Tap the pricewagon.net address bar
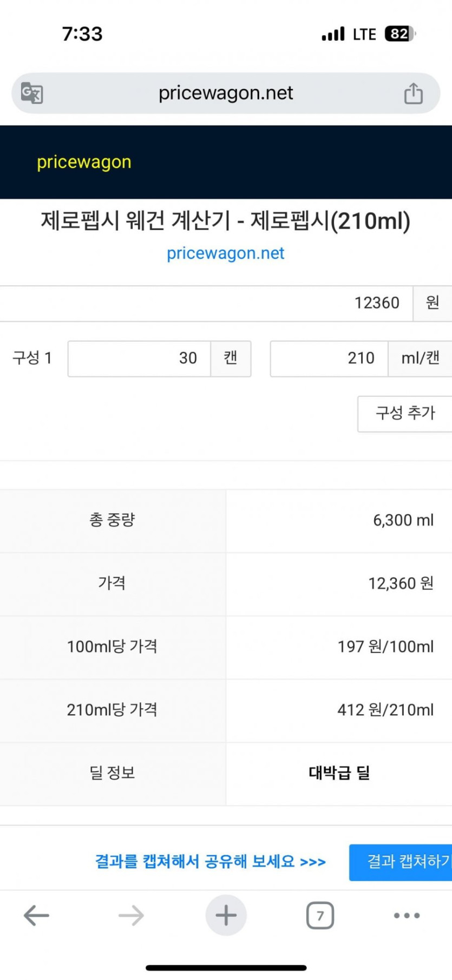 click(226, 93)
